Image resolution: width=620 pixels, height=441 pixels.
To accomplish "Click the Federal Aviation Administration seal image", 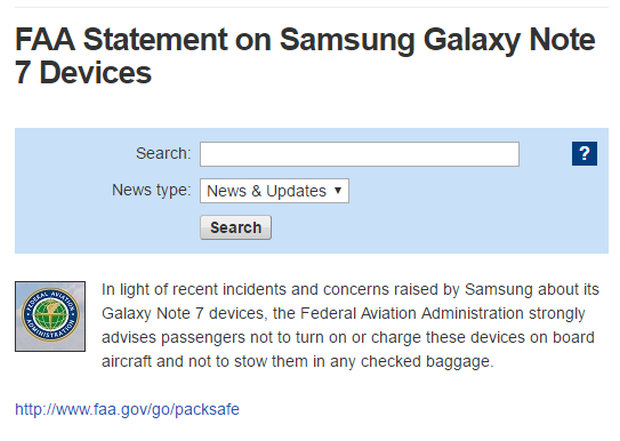I will tap(50, 316).
